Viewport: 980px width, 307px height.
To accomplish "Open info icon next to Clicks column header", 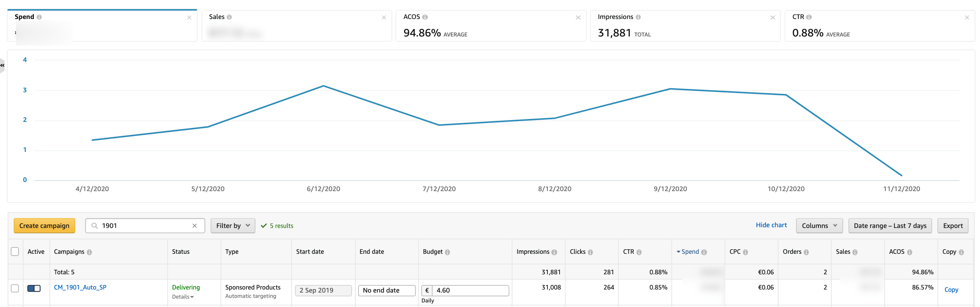I will [x=590, y=252].
